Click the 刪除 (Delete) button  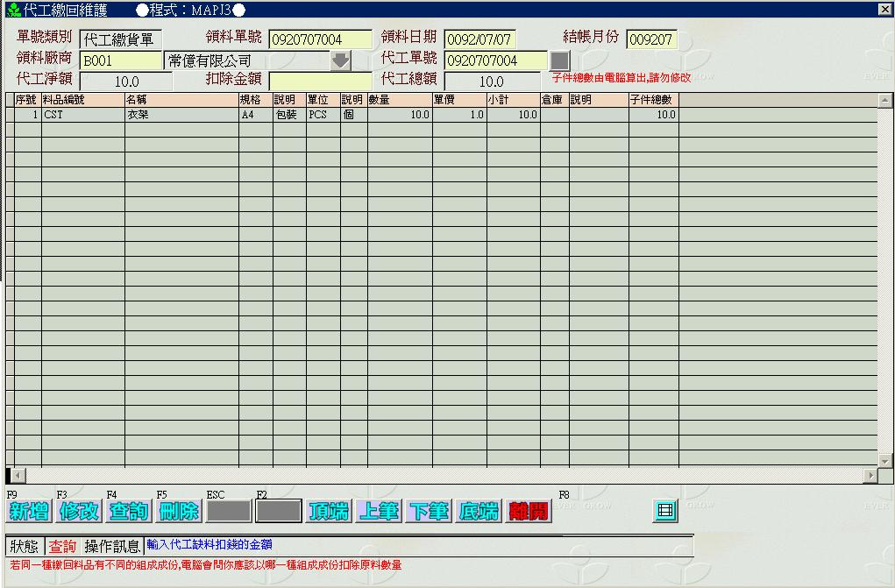[179, 512]
